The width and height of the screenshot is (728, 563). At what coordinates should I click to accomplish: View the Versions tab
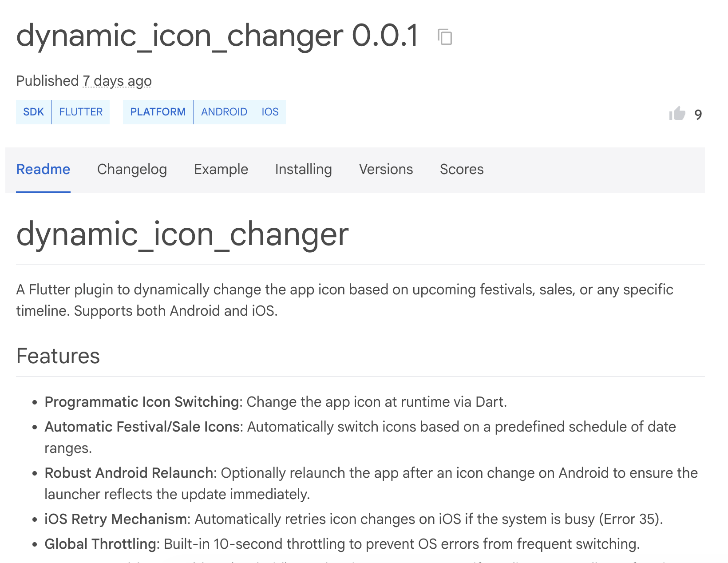(386, 170)
